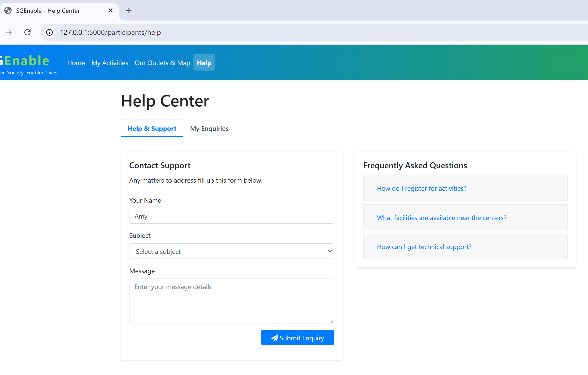Click the SGEnable logo

pyautogui.click(x=26, y=61)
